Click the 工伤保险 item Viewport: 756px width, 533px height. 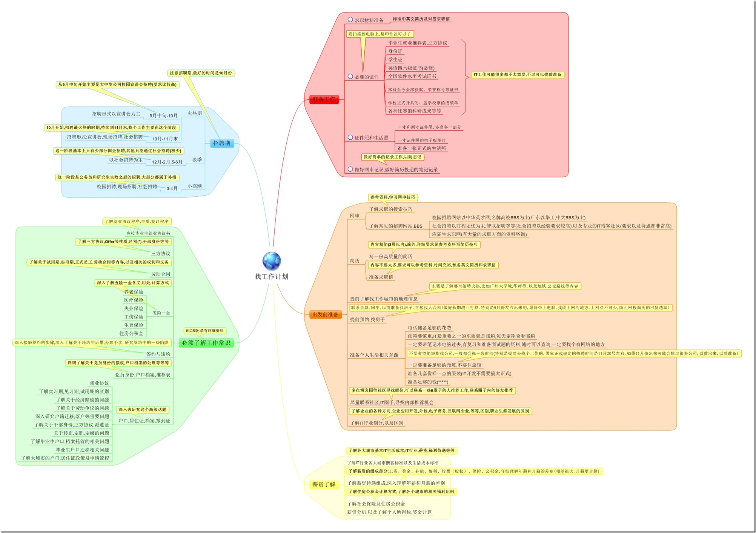point(134,317)
